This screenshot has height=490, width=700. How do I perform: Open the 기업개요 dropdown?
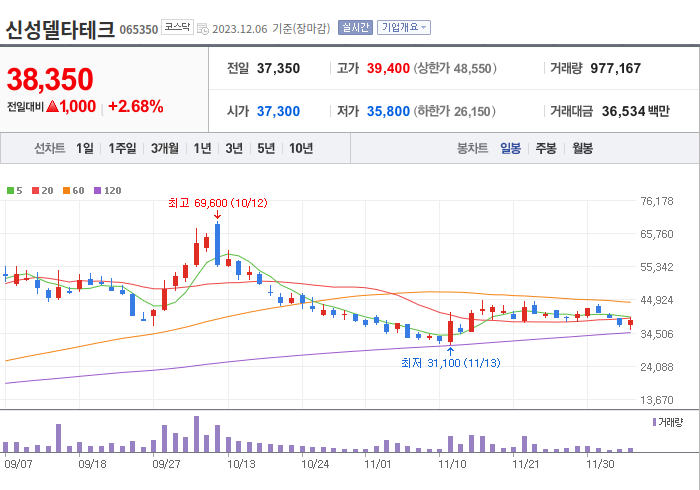pos(404,28)
